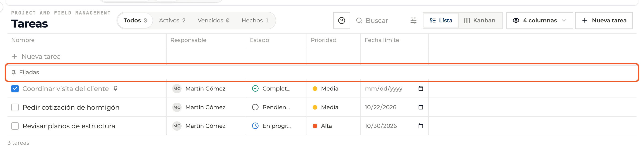Open Media priority dropdown for Pedir cotización

[x=333, y=107]
